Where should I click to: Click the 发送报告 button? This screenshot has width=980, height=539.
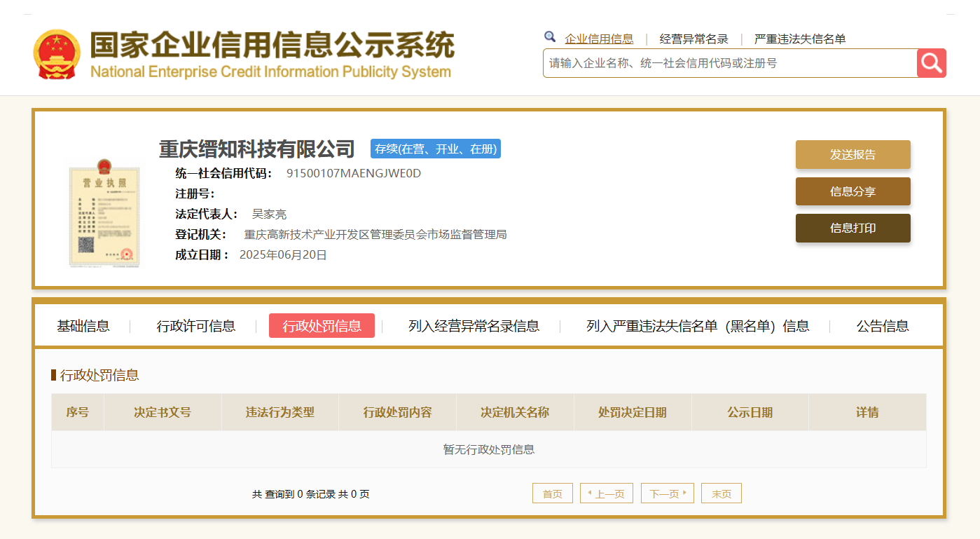pyautogui.click(x=853, y=155)
